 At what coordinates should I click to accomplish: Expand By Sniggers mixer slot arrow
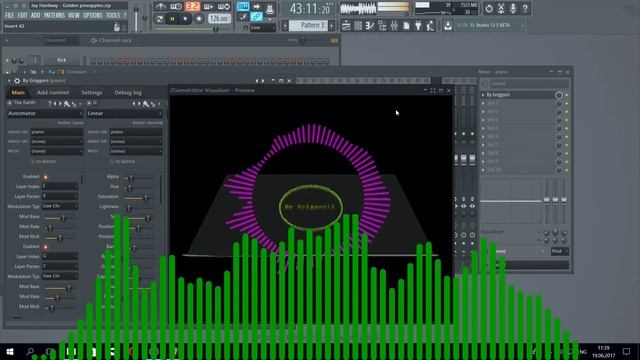pyautogui.click(x=483, y=95)
